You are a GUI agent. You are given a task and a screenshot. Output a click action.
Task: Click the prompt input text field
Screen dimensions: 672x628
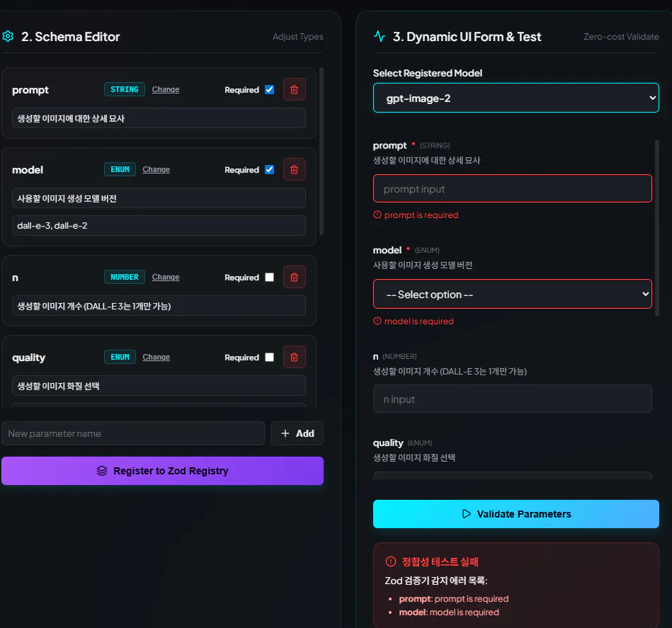click(513, 188)
